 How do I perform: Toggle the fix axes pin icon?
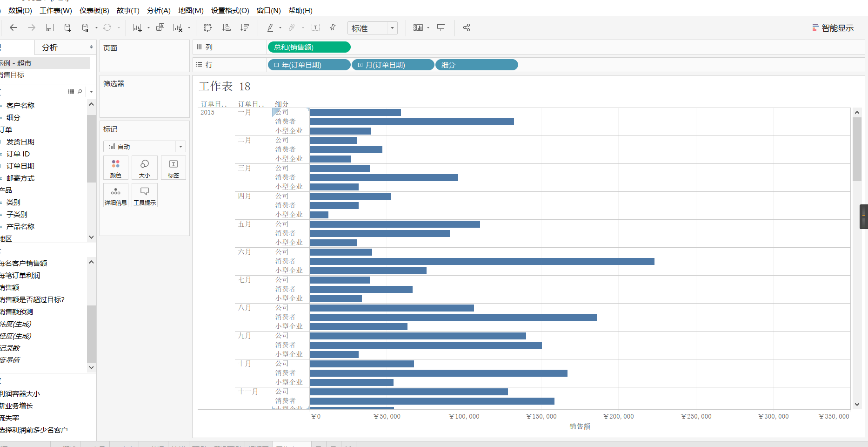click(x=333, y=28)
